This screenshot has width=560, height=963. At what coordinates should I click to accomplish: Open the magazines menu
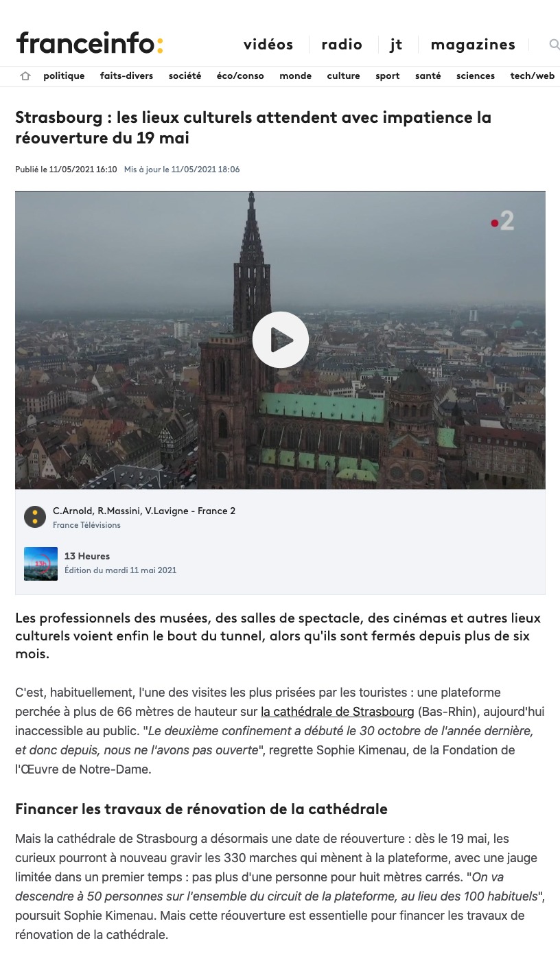[x=473, y=45]
